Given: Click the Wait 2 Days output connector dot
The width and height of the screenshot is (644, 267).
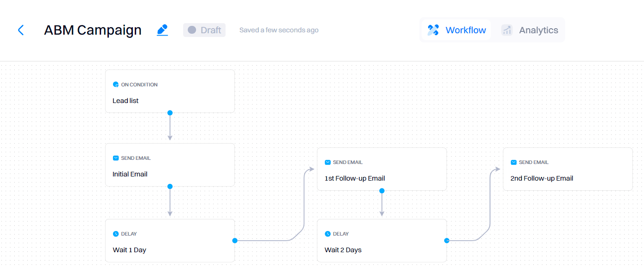Looking at the screenshot, I should tap(447, 240).
